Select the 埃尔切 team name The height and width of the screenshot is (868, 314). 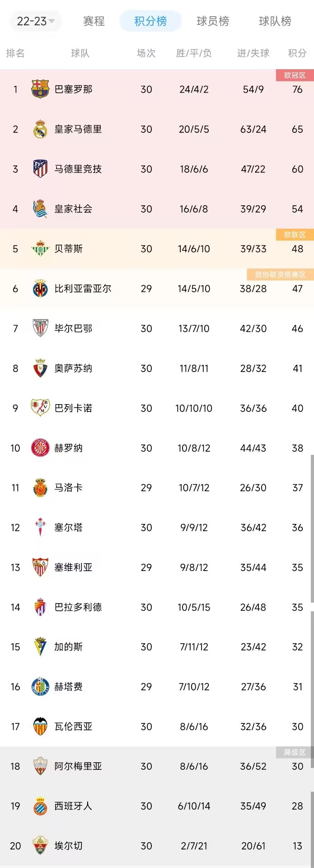pyautogui.click(x=68, y=846)
